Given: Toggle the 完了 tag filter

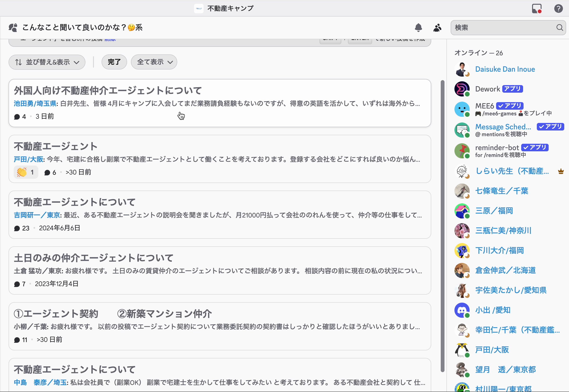Looking at the screenshot, I should (114, 62).
